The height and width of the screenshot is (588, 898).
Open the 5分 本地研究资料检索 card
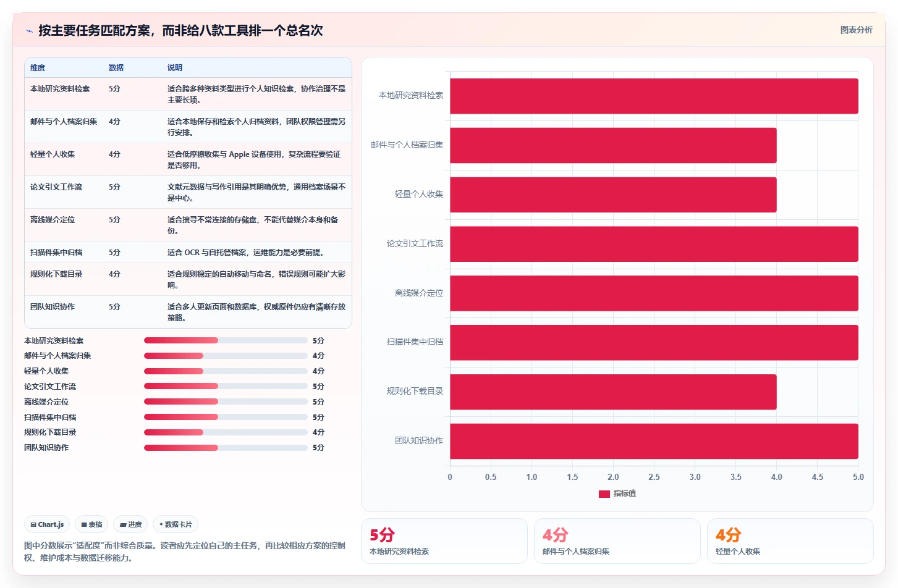tap(444, 541)
